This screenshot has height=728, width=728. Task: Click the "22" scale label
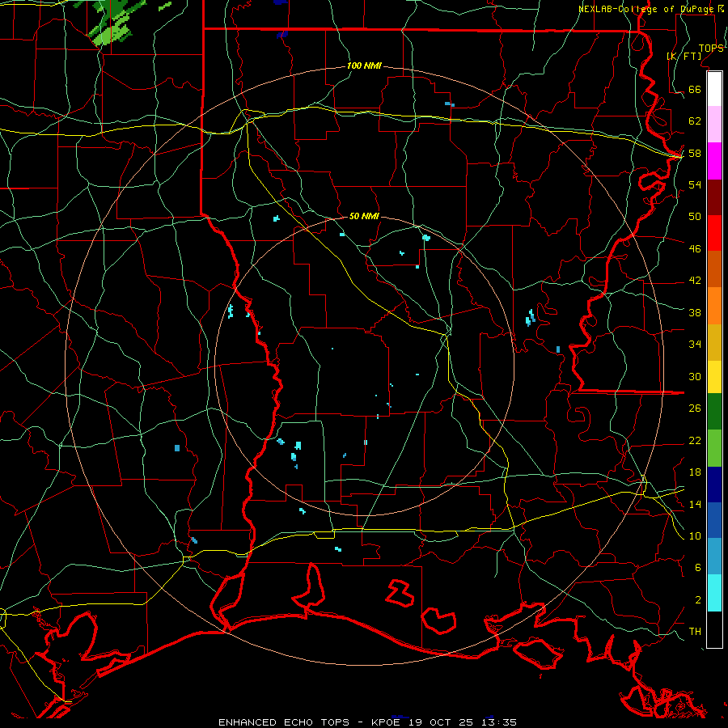point(695,441)
